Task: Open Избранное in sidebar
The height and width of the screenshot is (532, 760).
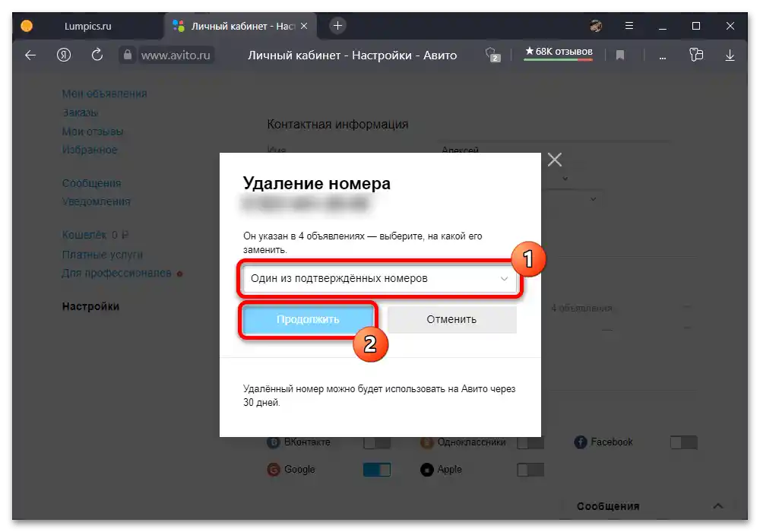Action: [x=90, y=150]
